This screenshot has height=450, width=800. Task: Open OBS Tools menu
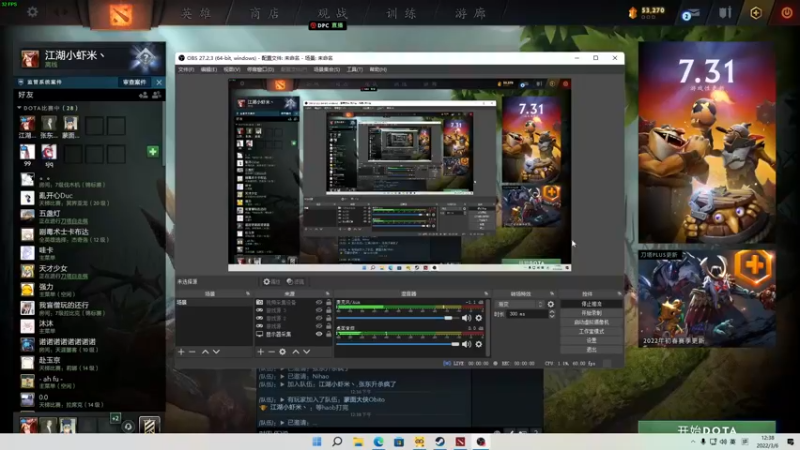(x=355, y=69)
